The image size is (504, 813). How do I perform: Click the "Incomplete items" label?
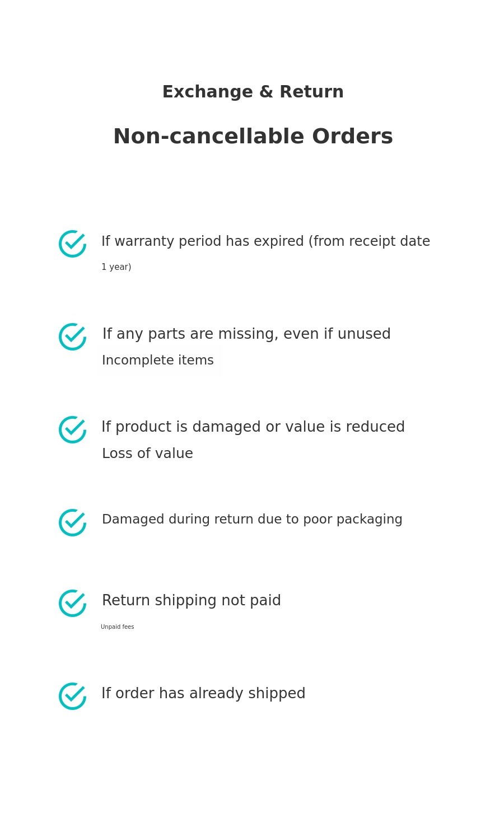point(158,361)
